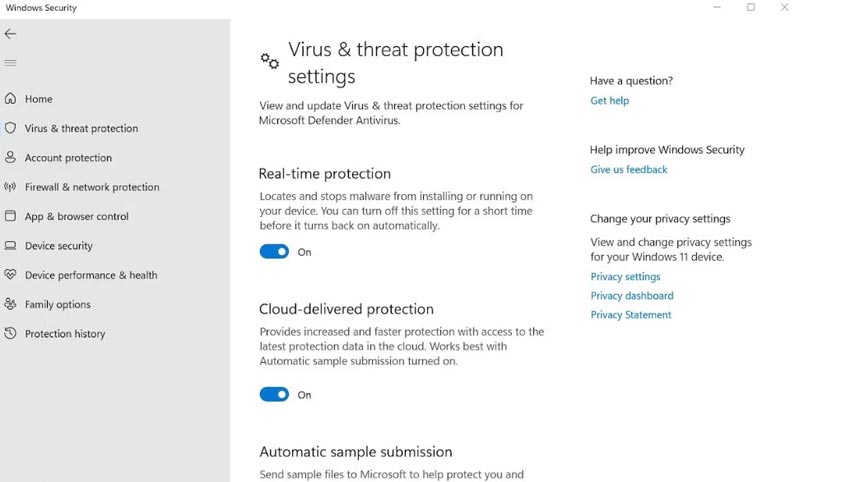856x482 pixels.
Task: Click the Home house icon
Action: pos(10,98)
